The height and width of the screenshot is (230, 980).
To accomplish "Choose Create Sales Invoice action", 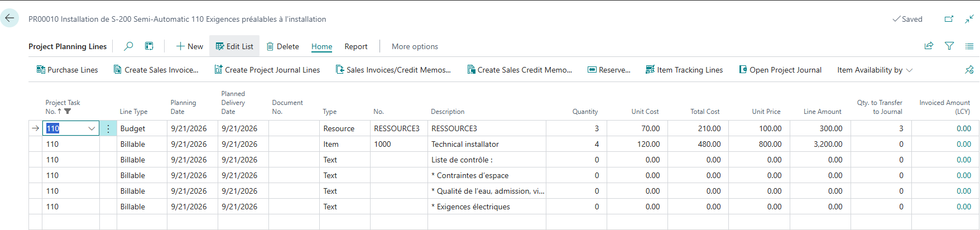I will [156, 70].
